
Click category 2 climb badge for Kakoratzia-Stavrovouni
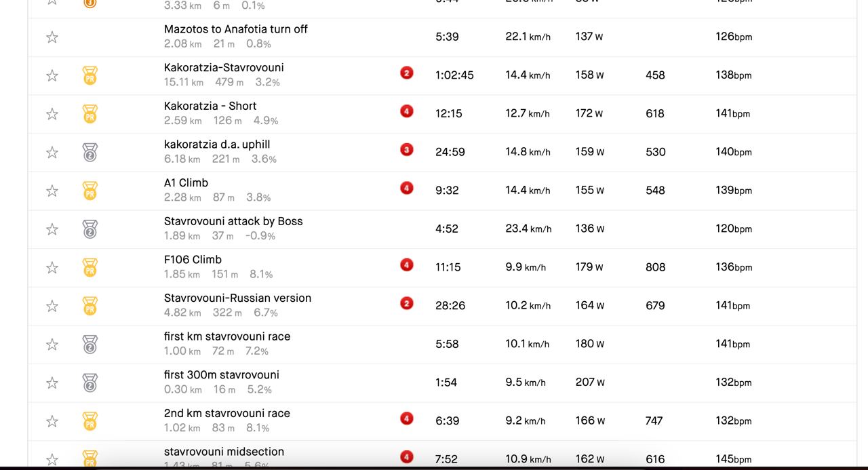(x=407, y=73)
